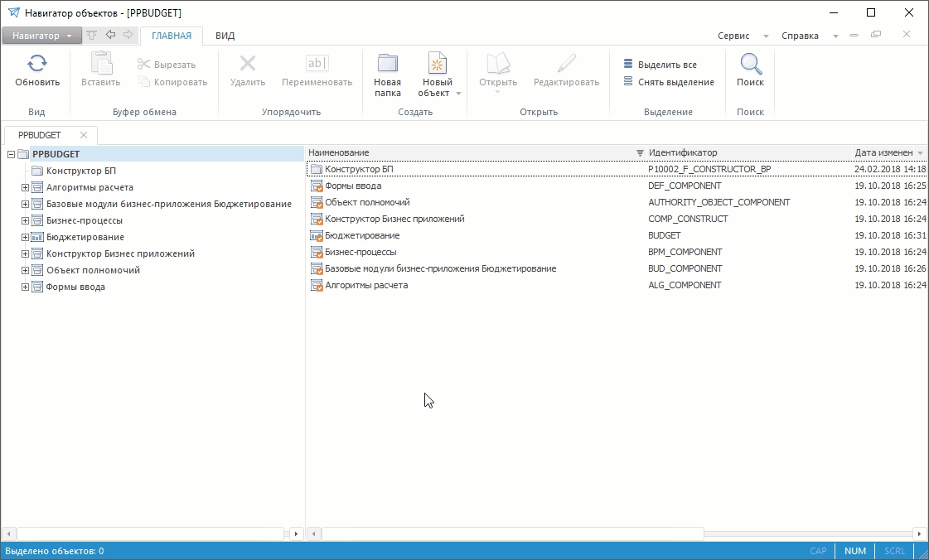Open the Сервис menu
Image resolution: width=929 pixels, height=560 pixels.
(x=733, y=36)
